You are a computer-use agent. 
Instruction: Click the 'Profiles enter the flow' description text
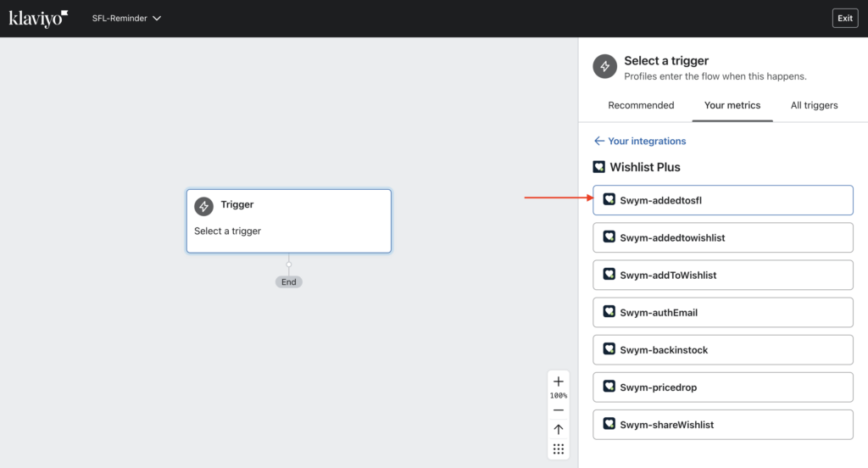pyautogui.click(x=715, y=76)
